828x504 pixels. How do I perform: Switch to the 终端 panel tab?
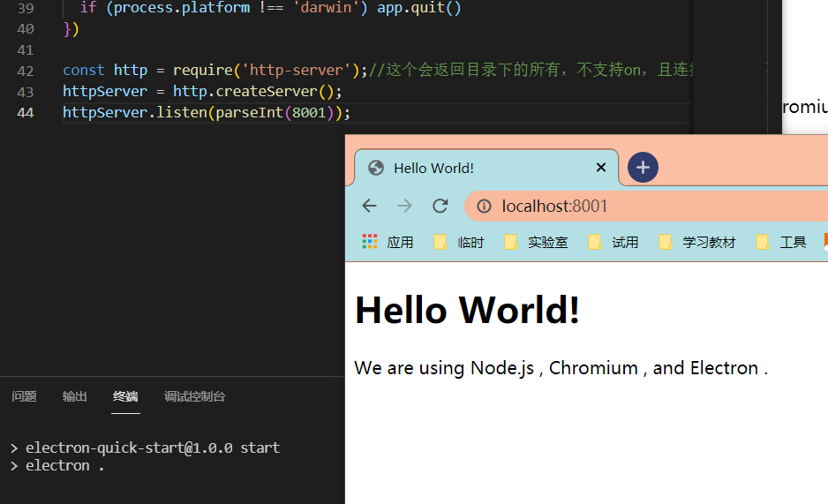[125, 396]
